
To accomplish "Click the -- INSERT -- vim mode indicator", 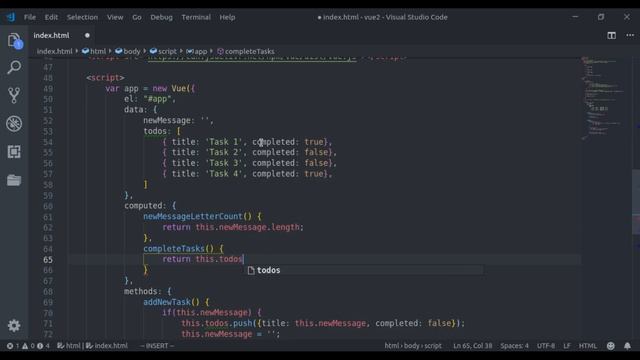I will (157, 346).
